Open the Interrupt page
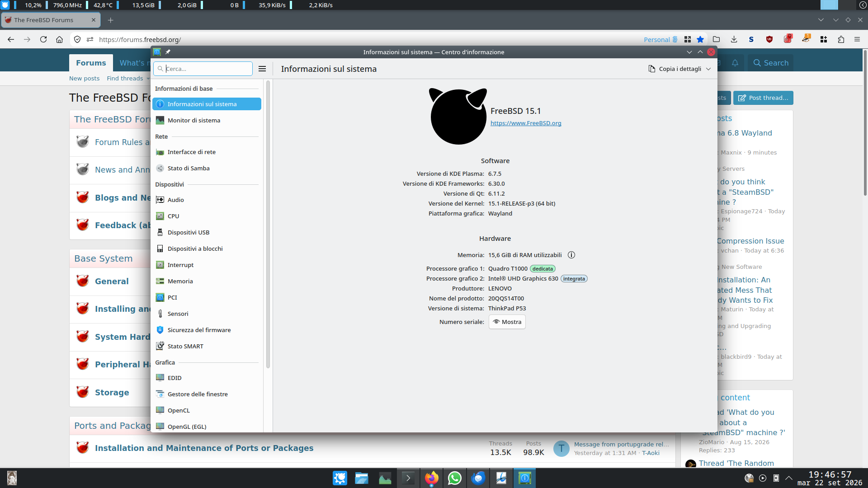 click(x=207, y=265)
